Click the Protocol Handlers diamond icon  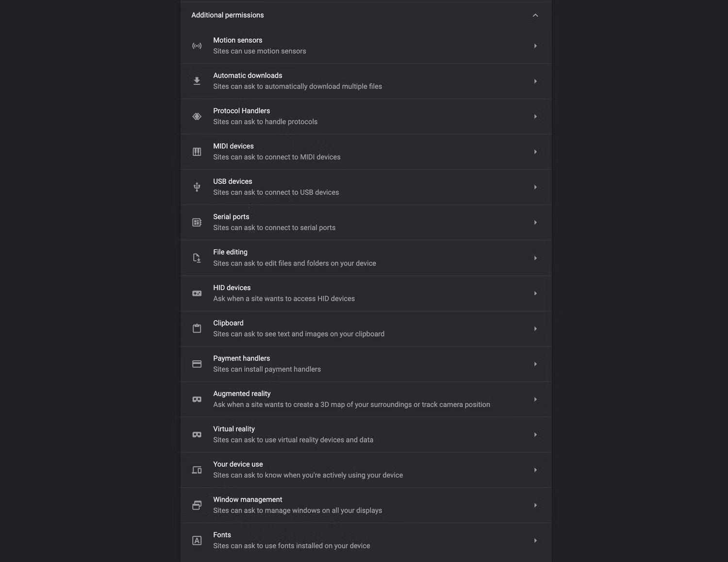(x=197, y=116)
